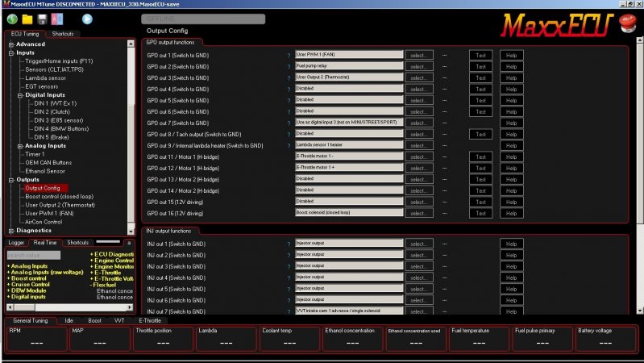
Task: Expand the Analog Inputs tree node
Action: click(20, 146)
